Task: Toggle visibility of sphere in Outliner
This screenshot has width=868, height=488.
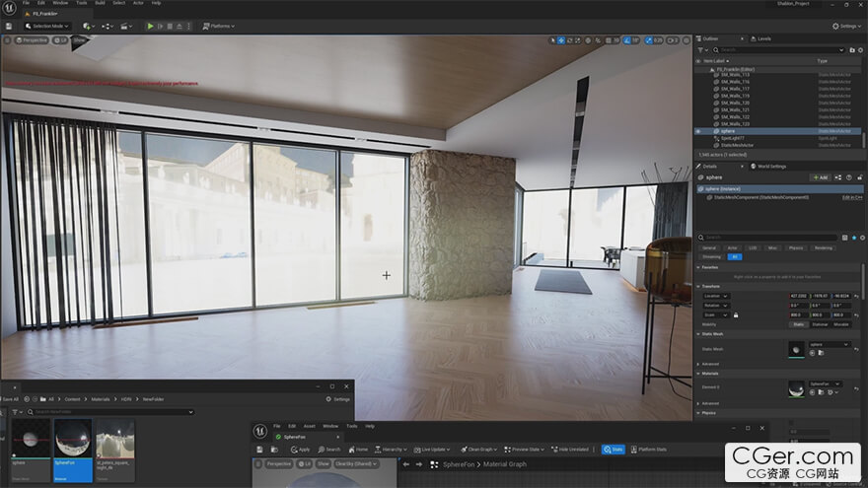Action: tap(698, 130)
